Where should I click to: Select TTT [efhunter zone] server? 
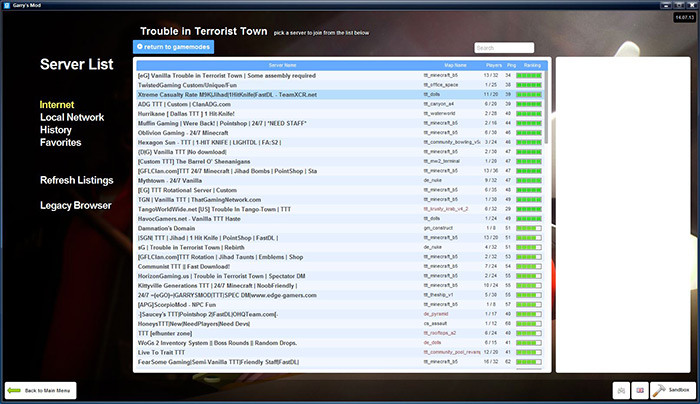340,333
